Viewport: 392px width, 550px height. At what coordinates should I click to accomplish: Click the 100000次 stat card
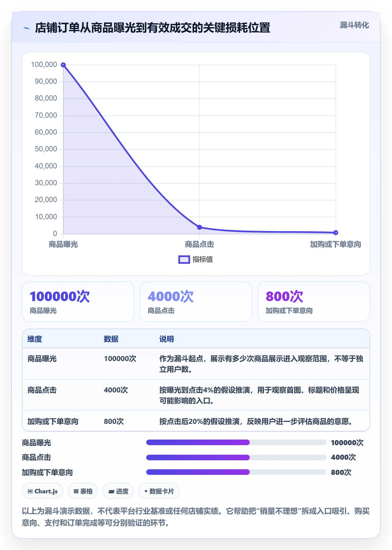78,302
